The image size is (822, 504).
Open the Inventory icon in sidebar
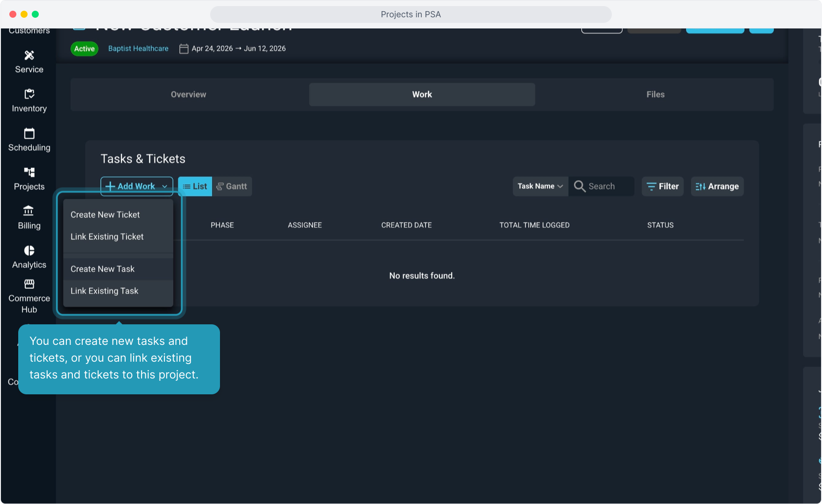pyautogui.click(x=29, y=94)
